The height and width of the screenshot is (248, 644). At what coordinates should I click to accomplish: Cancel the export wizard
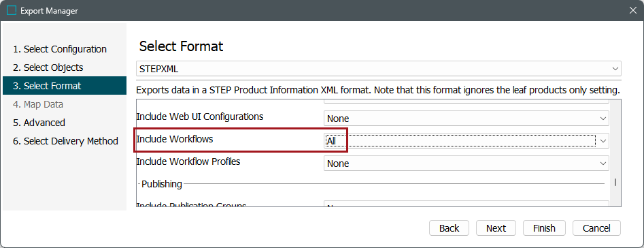tap(596, 228)
